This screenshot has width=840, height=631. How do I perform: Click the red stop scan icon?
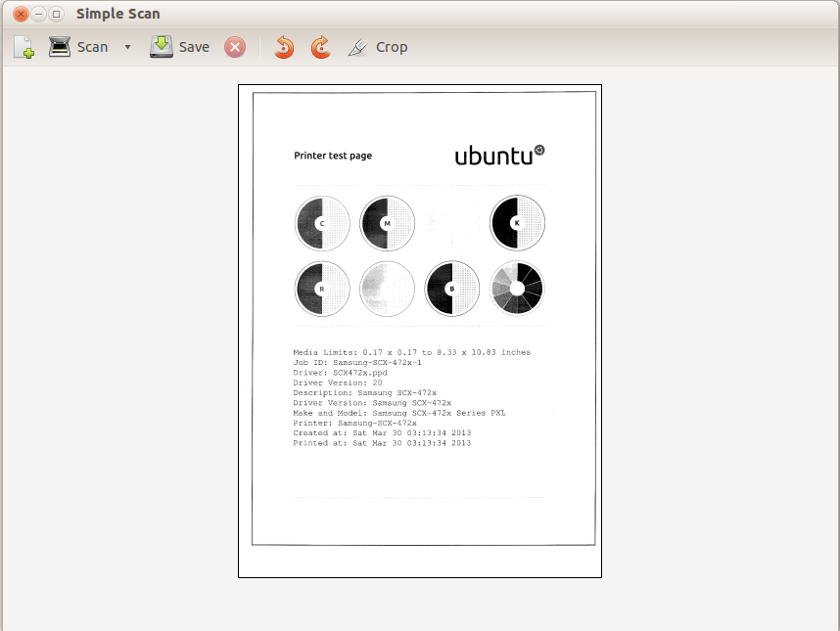click(235, 47)
